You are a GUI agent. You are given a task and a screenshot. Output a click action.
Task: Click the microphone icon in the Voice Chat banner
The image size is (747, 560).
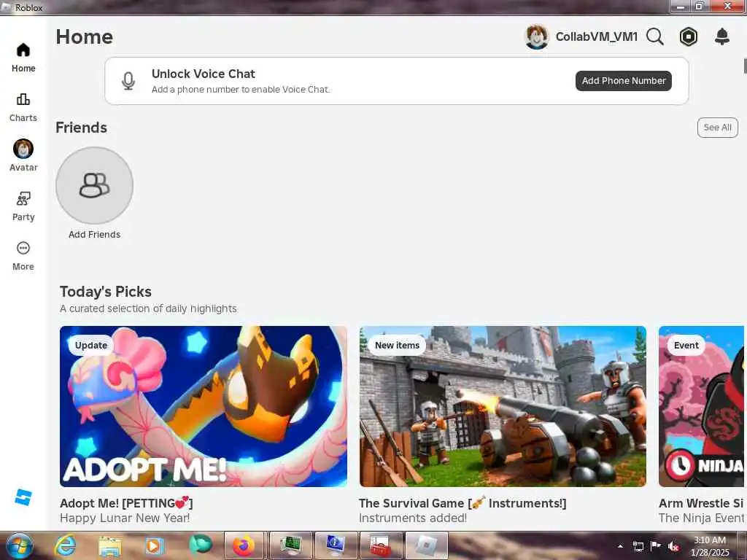click(x=128, y=81)
